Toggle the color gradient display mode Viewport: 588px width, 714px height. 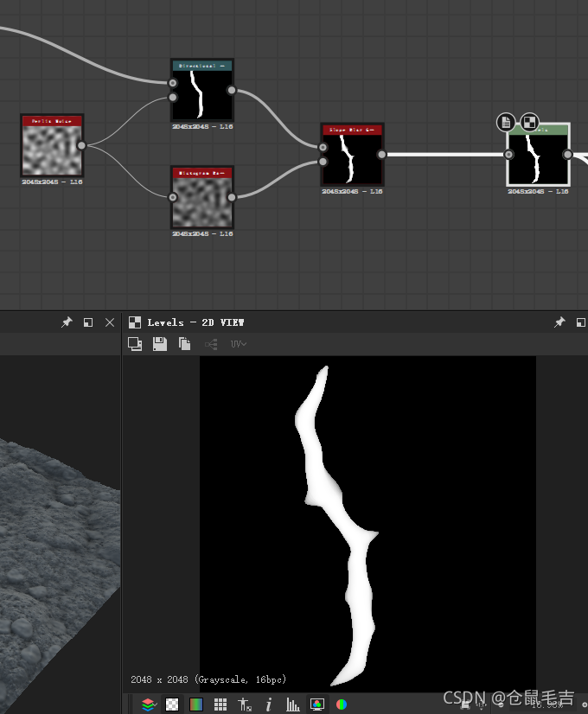click(x=196, y=704)
